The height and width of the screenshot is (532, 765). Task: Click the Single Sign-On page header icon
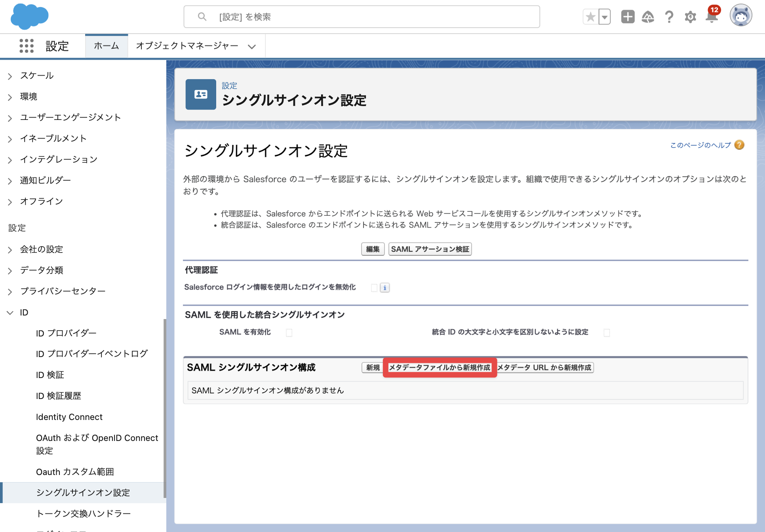[201, 94]
